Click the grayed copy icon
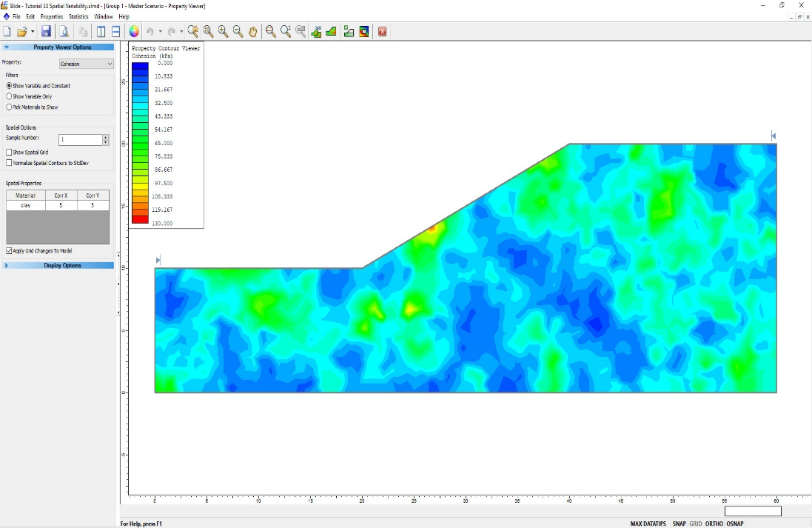812x528 pixels. [83, 32]
